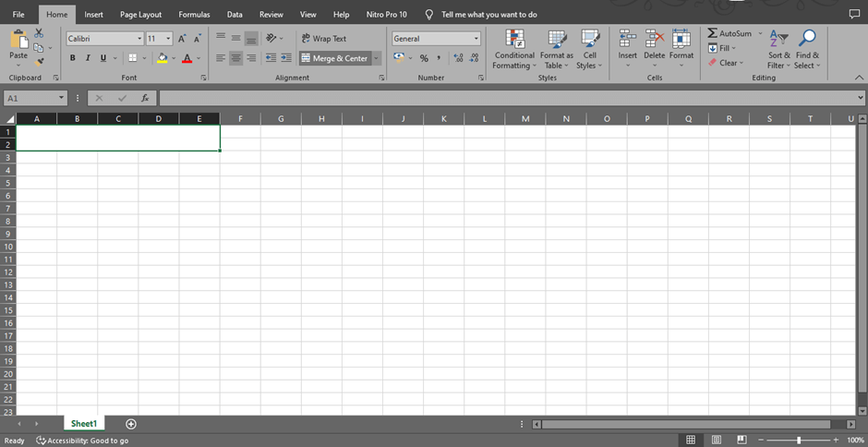
Task: Apply Percent Style format
Action: [424, 58]
